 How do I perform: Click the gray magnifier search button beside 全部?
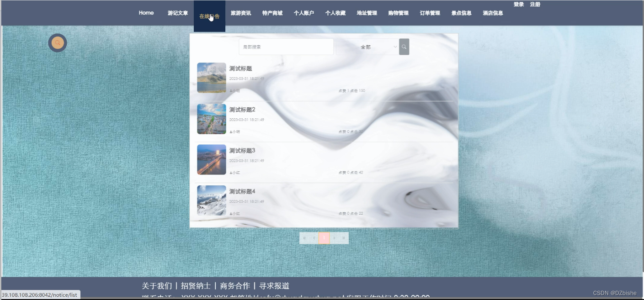point(404,47)
